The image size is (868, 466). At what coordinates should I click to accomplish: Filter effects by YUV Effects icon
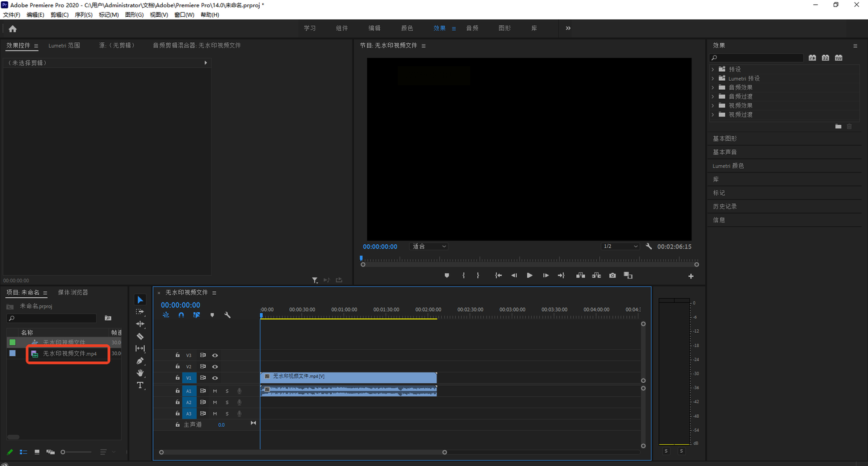pyautogui.click(x=838, y=58)
